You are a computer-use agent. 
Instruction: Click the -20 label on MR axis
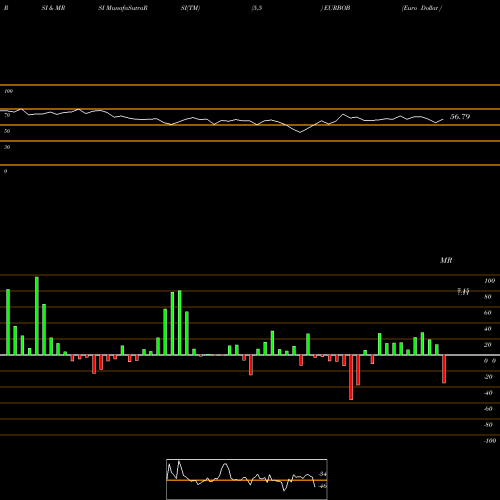(x=488, y=377)
